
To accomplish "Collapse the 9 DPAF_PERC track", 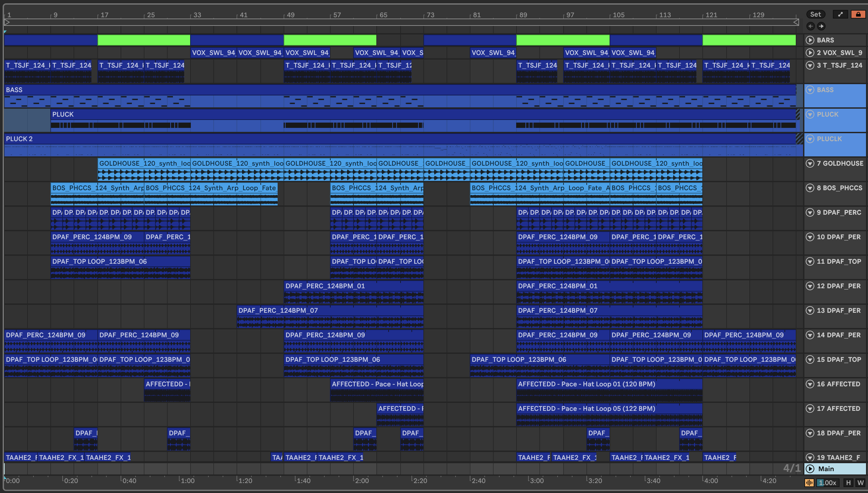I will [810, 212].
